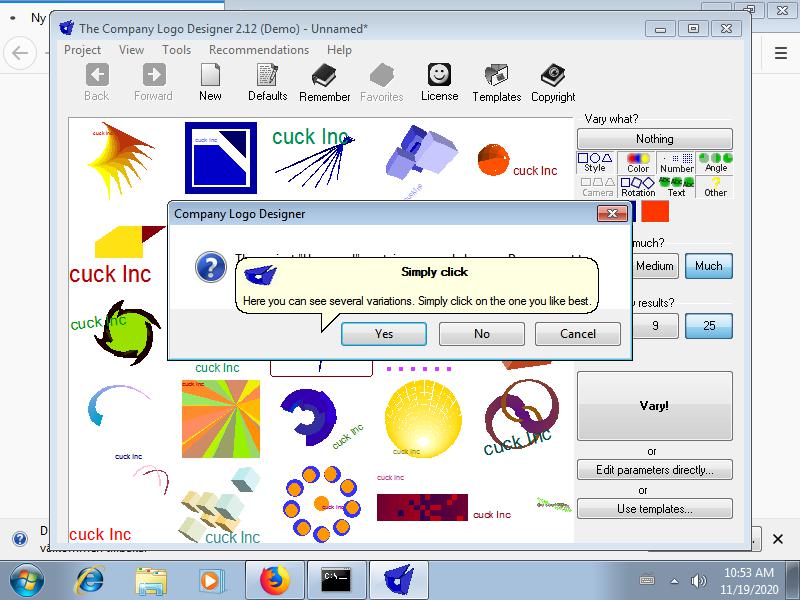The width and height of the screenshot is (800, 600).
Task: Pick the light blue arc logo
Action: click(x=119, y=405)
